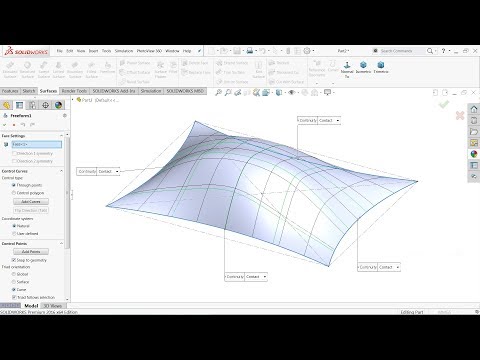
Task: Select User defined coordinate system
Action: (14, 234)
